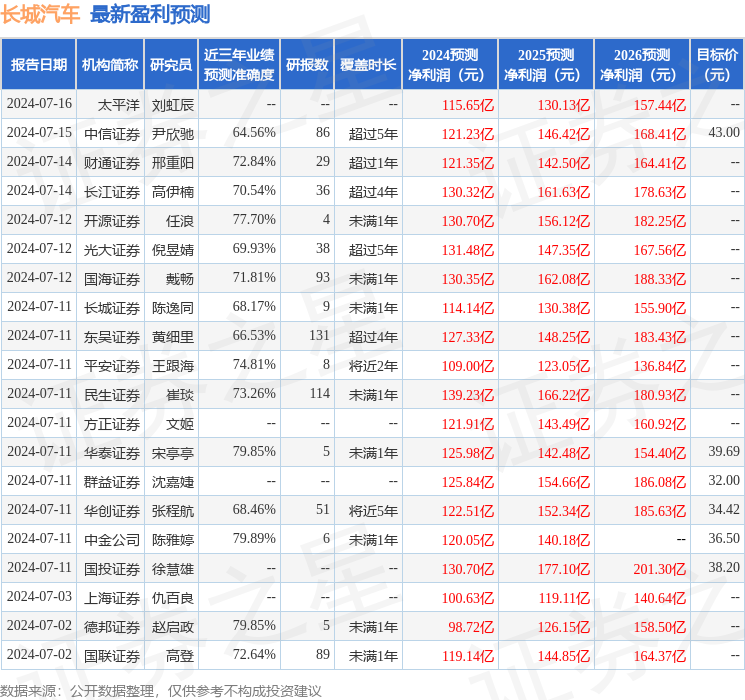
Task: Select the 东吴证券 institution cell
Action: click(x=112, y=337)
